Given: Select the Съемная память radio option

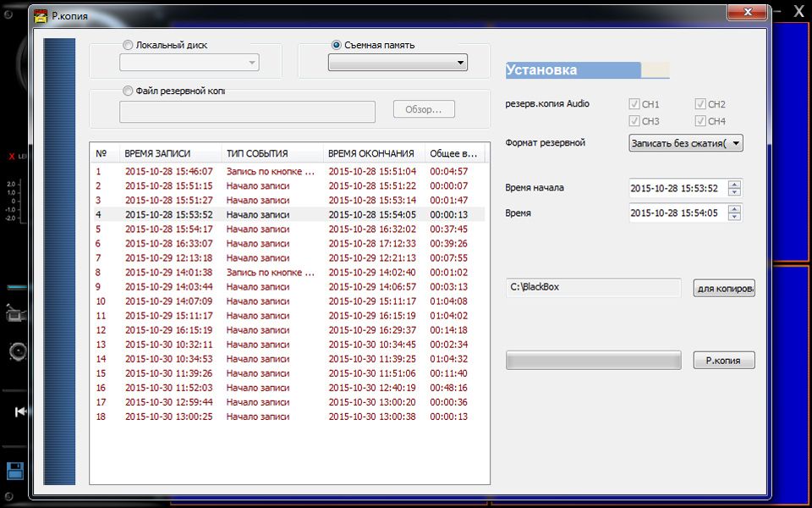Looking at the screenshot, I should point(337,45).
